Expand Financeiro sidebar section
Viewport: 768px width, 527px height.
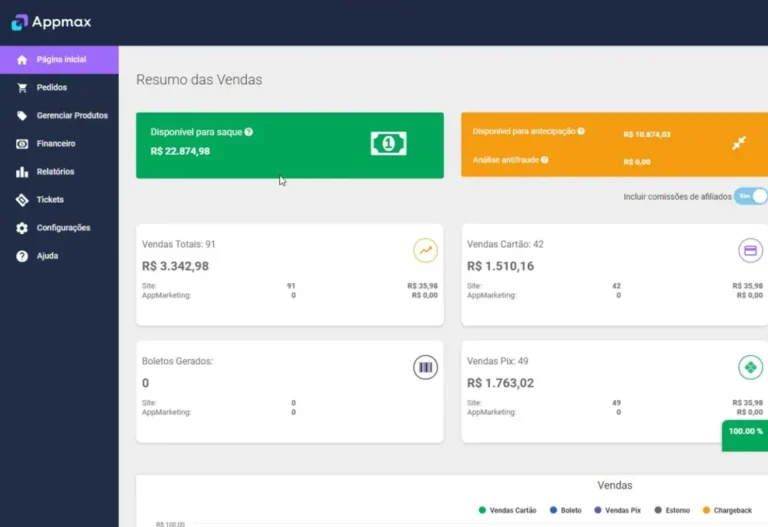coord(55,144)
